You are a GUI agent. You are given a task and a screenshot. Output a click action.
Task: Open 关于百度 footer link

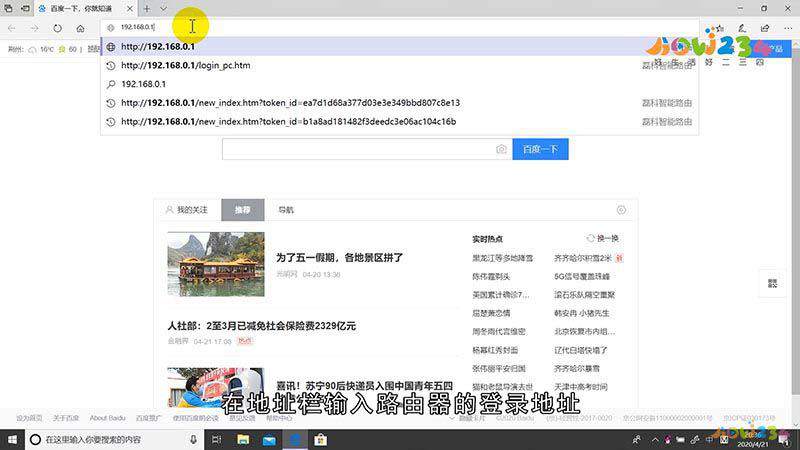66,418
